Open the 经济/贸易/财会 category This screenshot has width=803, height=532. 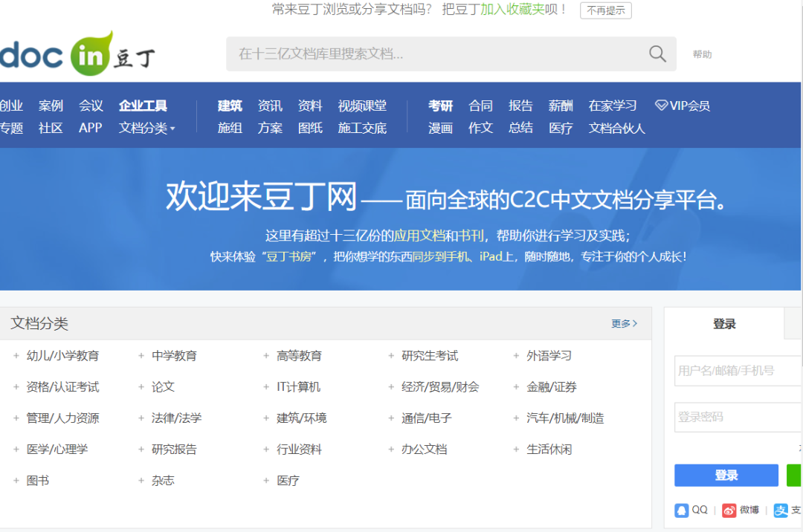coord(440,386)
